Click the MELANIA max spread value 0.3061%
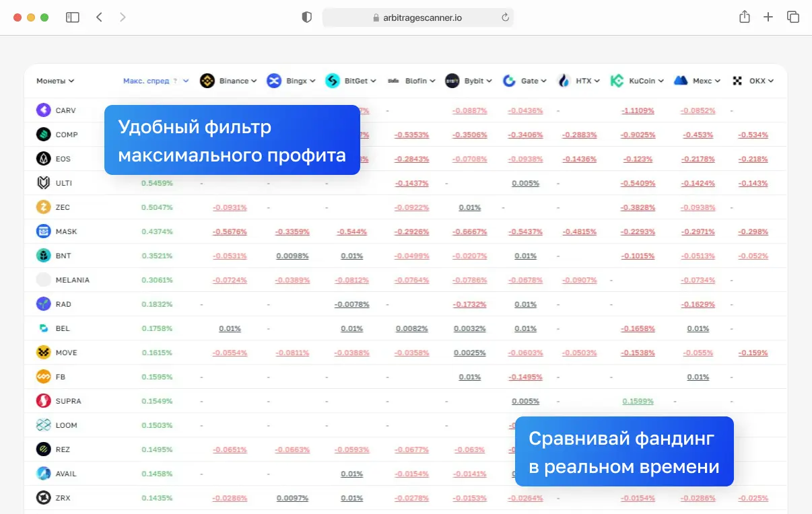Screen dimensions: 812x514 (157, 280)
